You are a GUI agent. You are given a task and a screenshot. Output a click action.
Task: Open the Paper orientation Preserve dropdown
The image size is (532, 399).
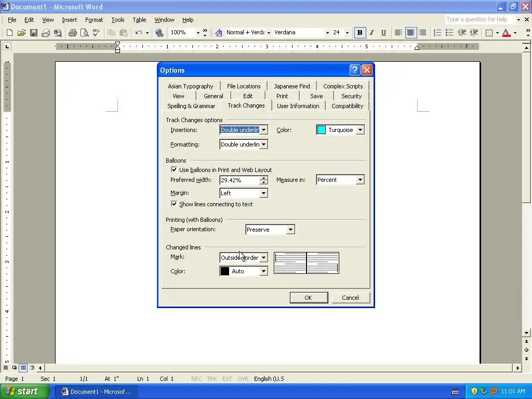[x=291, y=230]
